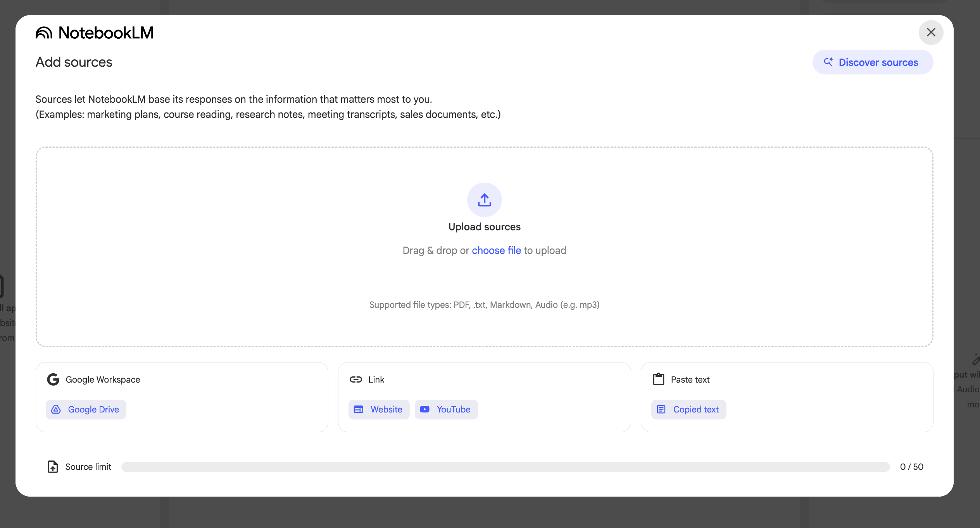
Task: Close the Add sources dialog
Action: click(x=931, y=33)
